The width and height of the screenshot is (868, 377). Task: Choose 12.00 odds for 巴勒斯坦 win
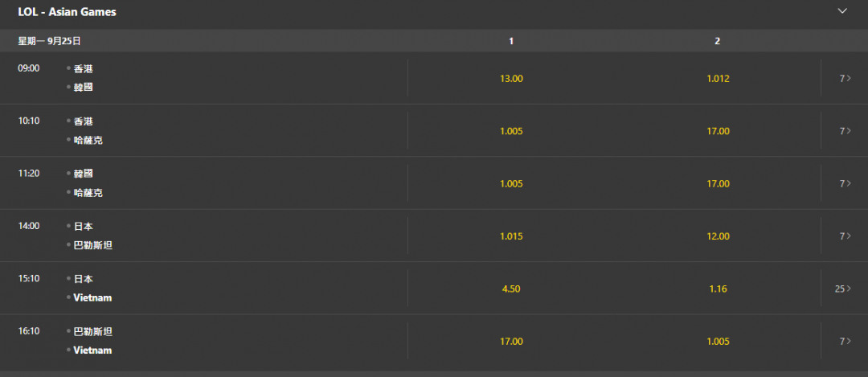click(718, 236)
